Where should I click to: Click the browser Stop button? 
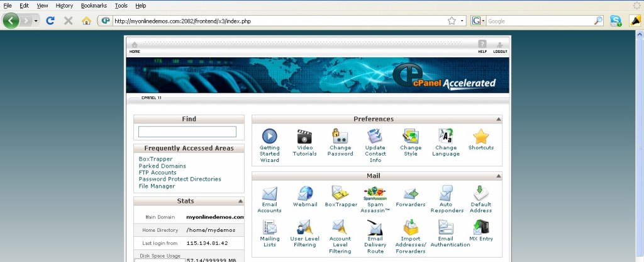click(68, 21)
